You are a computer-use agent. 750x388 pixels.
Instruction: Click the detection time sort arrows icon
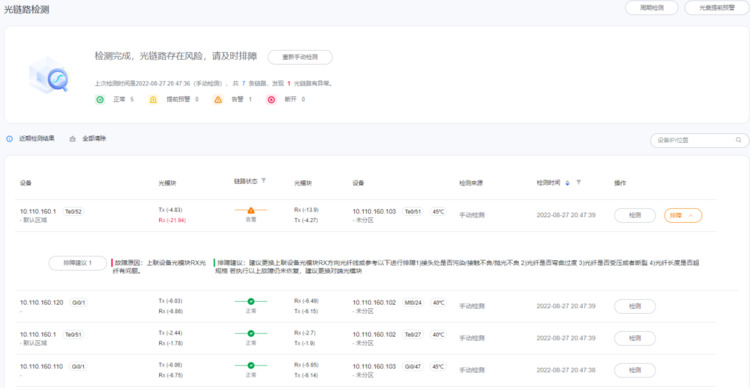(x=567, y=182)
